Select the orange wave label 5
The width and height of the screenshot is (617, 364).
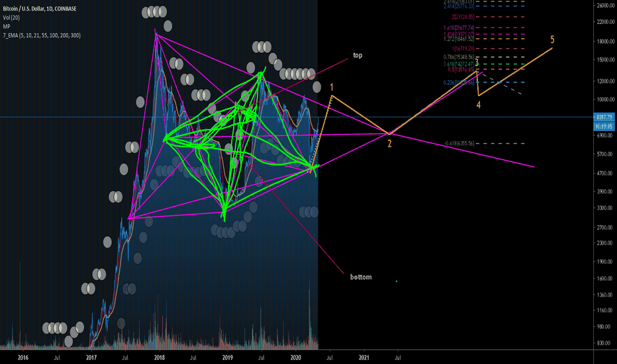[553, 40]
